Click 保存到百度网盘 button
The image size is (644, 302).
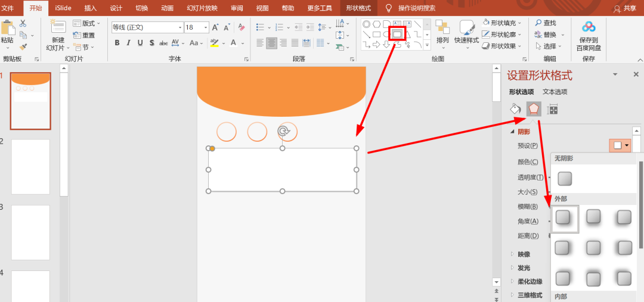click(x=589, y=35)
